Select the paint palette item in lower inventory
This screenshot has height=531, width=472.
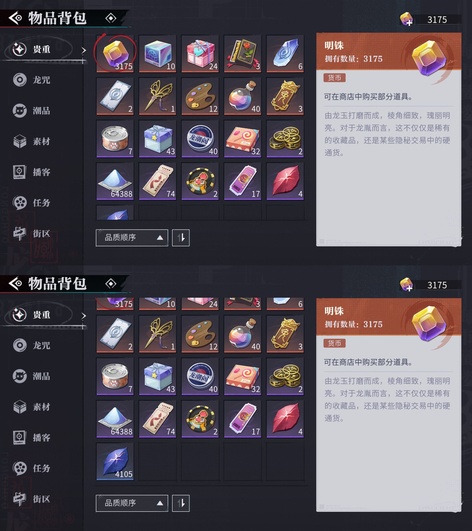[x=200, y=334]
